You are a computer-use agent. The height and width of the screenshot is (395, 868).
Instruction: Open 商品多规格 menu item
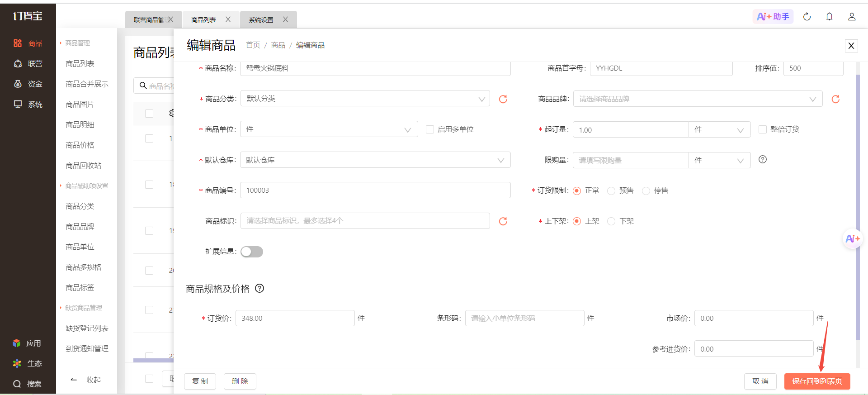[x=84, y=267]
